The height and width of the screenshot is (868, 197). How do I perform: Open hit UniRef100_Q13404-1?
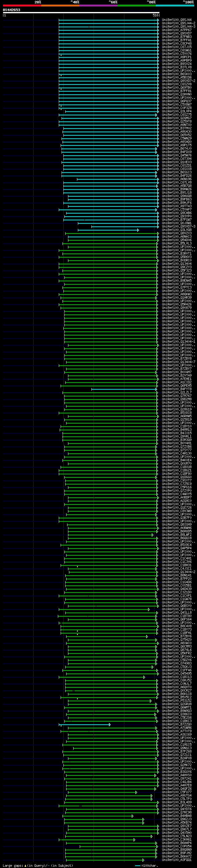click(x=179, y=342)
